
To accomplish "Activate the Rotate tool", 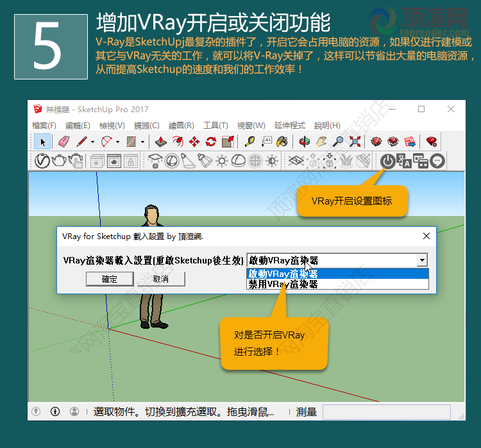I will click(x=211, y=142).
